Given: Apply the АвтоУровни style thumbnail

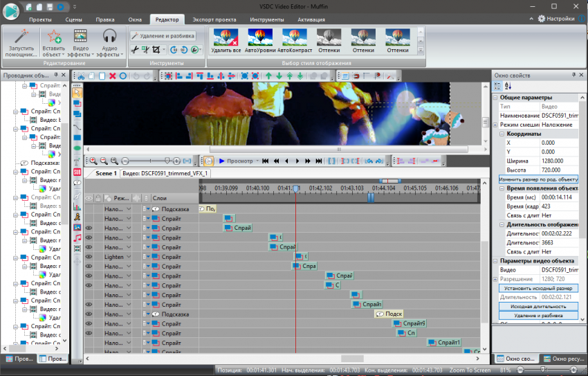Looking at the screenshot, I should (x=260, y=41).
